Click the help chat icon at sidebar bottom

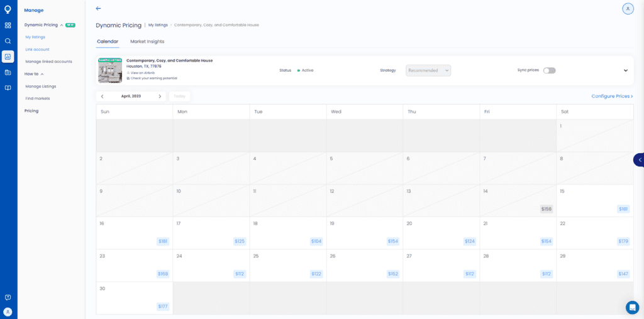click(x=8, y=297)
